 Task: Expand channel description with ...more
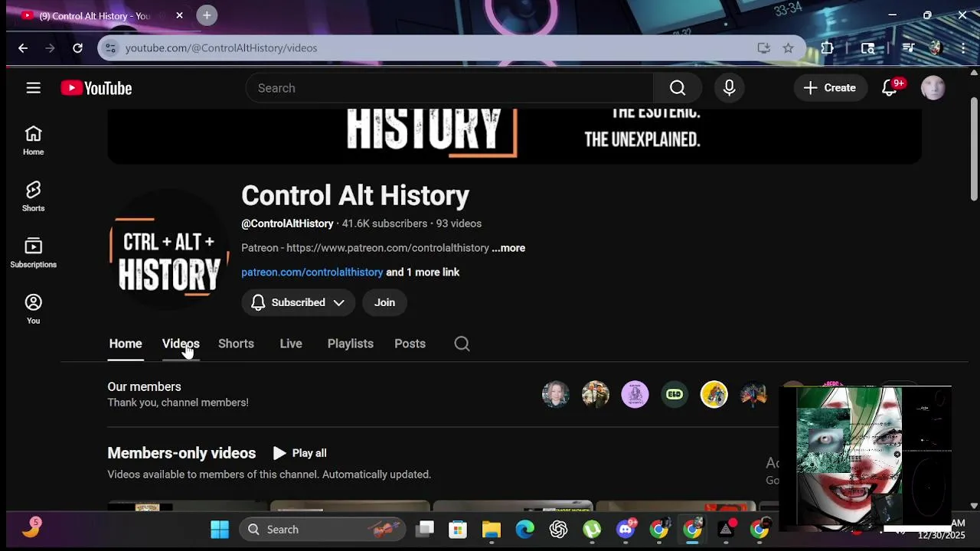coord(508,248)
